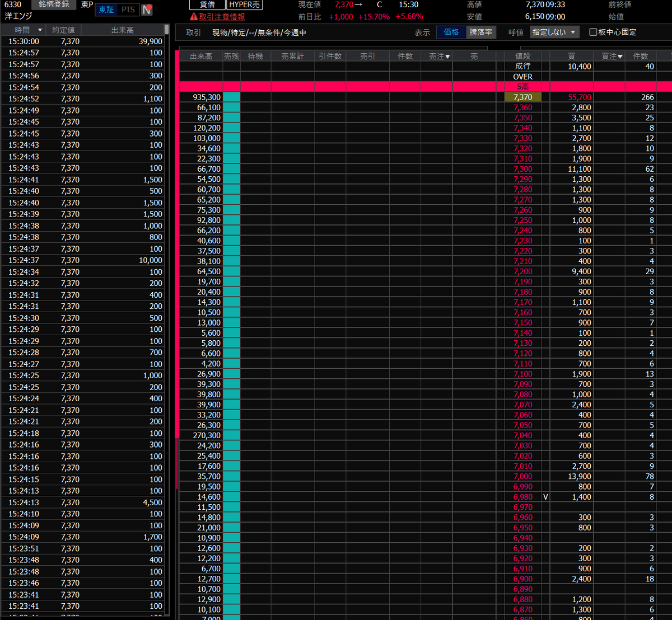Select the 7,100 price cell
This screenshot has width=672, height=620.
pyautogui.click(x=522, y=374)
